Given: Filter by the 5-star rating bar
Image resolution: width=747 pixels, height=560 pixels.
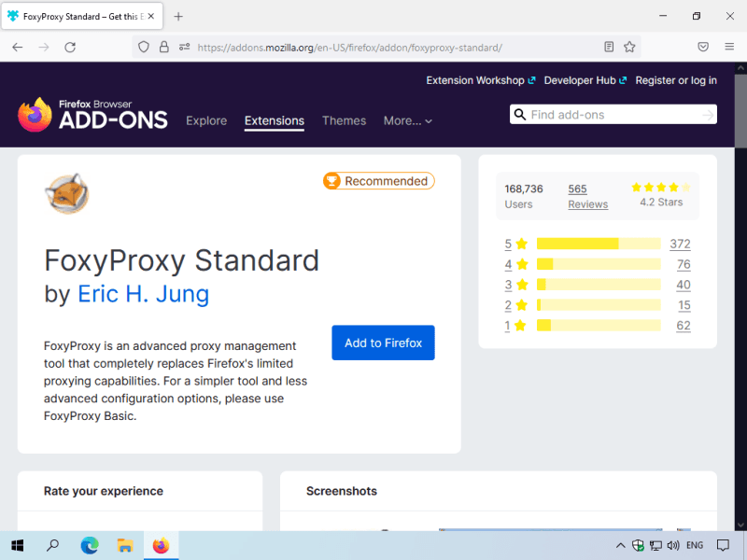Looking at the screenshot, I should click(x=598, y=244).
